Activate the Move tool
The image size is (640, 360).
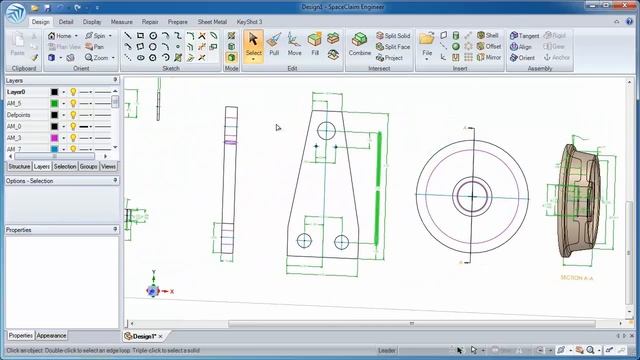pyautogui.click(x=294, y=44)
